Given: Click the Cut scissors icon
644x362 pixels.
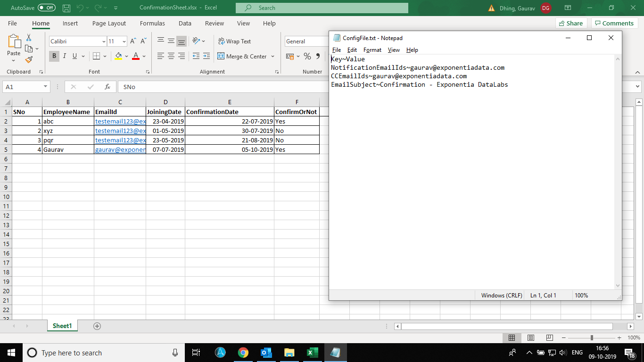Looking at the screenshot, I should point(29,38).
